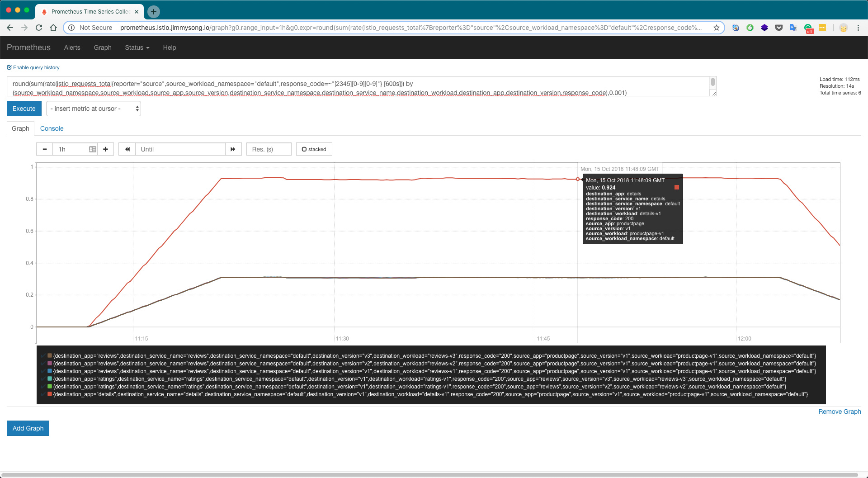Reload the page in the browser
Image resolution: width=868 pixels, height=478 pixels.
[39, 28]
